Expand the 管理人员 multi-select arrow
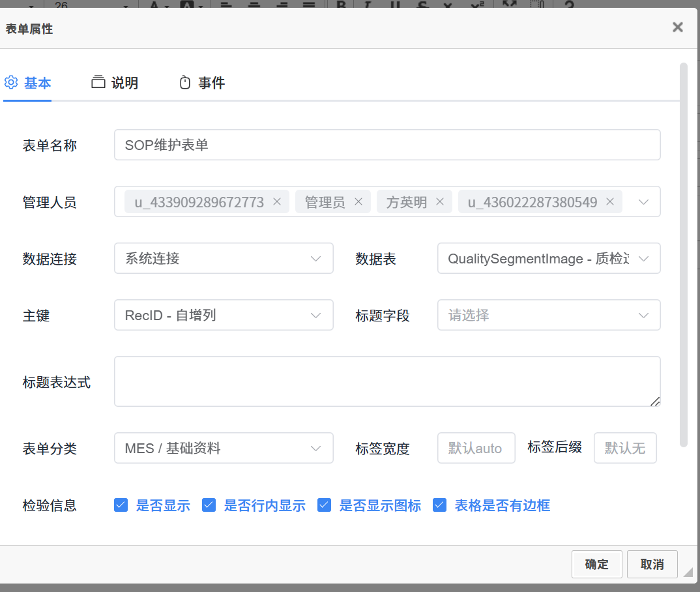The height and width of the screenshot is (592, 700). [643, 202]
